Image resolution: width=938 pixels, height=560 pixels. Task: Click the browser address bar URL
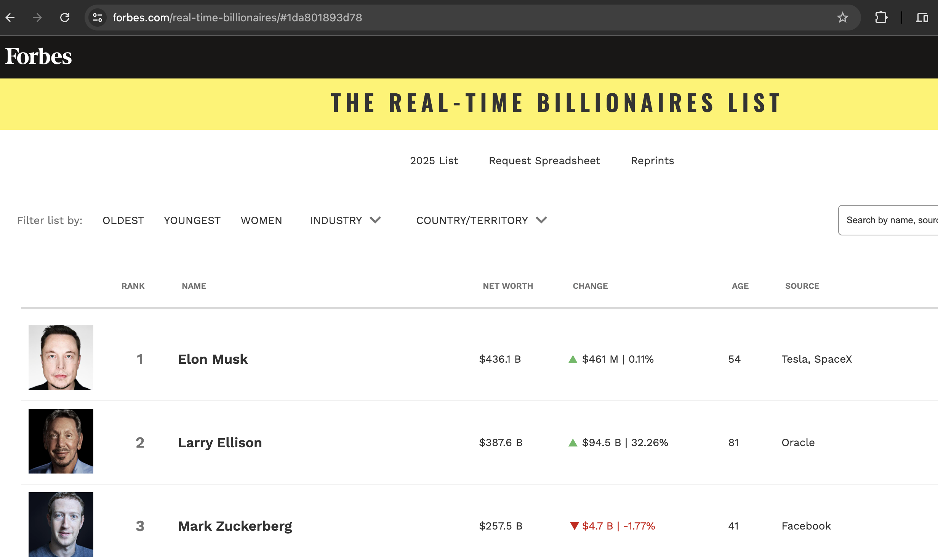click(237, 18)
